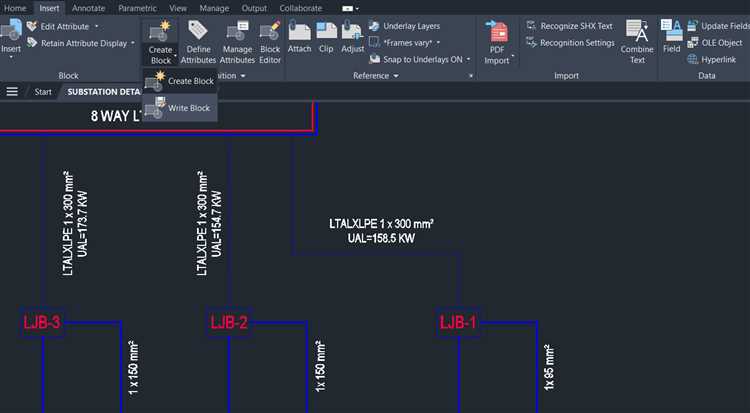Click the Hyperlink button

[x=711, y=59]
